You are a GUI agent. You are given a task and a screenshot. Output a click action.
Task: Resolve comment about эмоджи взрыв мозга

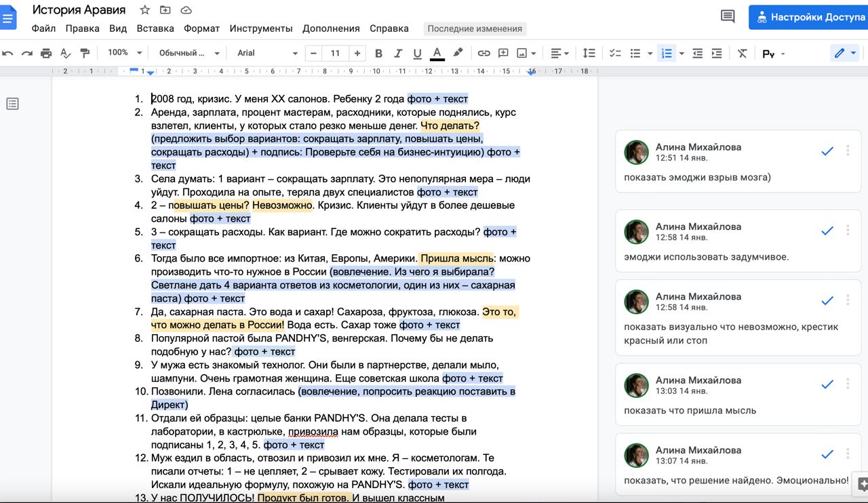point(827,151)
